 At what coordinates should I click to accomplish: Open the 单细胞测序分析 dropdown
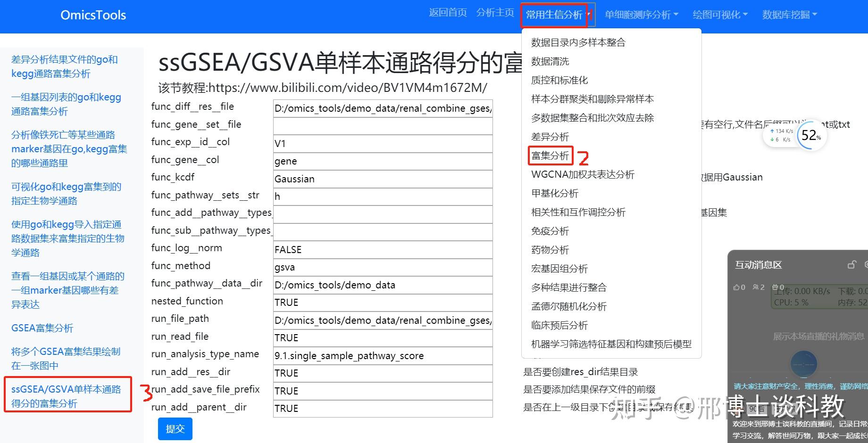click(641, 14)
